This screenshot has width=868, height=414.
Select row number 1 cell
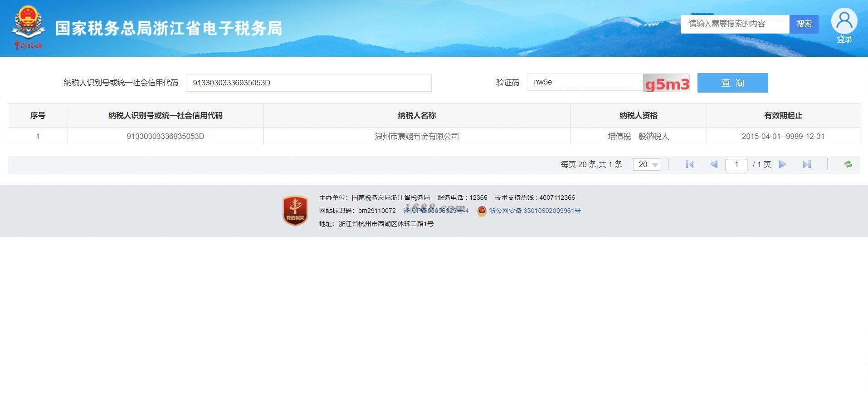click(x=38, y=136)
